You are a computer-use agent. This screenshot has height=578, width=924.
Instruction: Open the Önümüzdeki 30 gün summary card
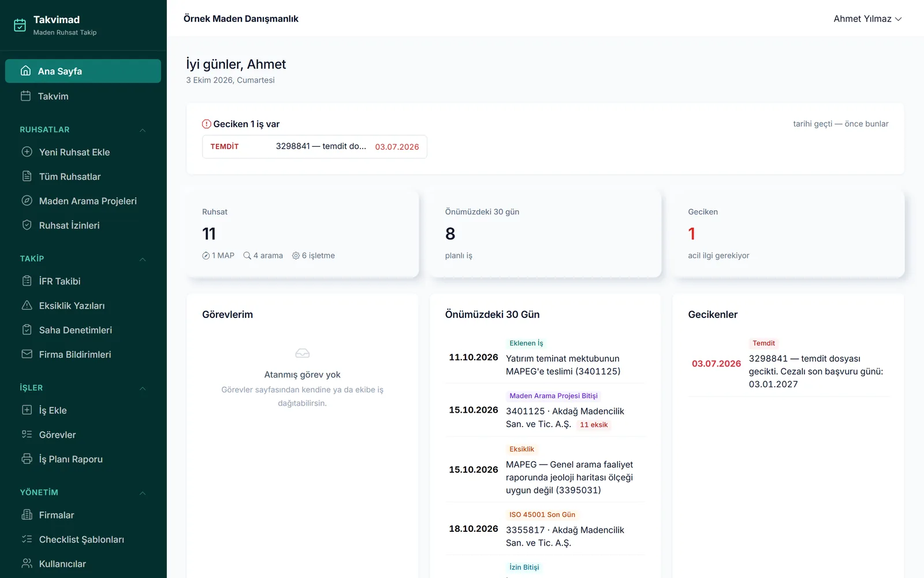(545, 234)
